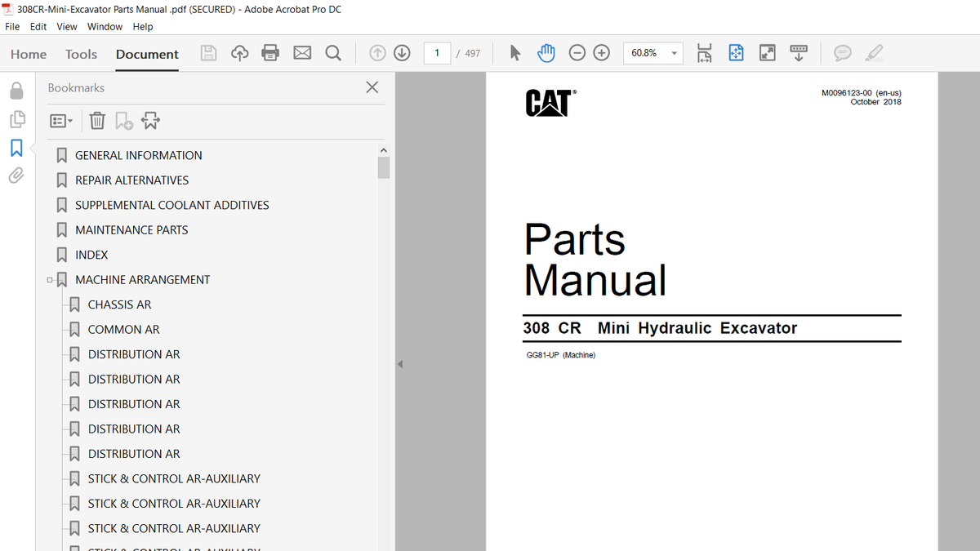The width and height of the screenshot is (980, 551).
Task: Open SUPPLEMENTAL COOLANT ADDITIVES bookmark
Action: (x=172, y=205)
